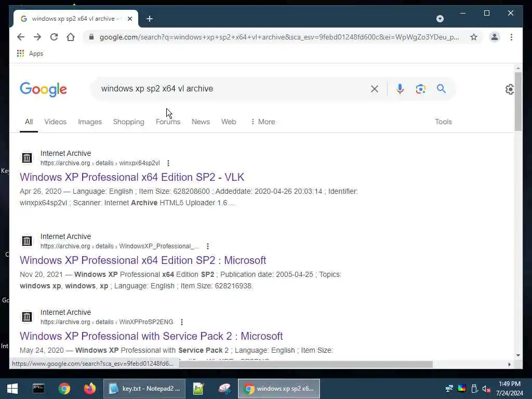Open the Windows Start menu

tap(12, 389)
